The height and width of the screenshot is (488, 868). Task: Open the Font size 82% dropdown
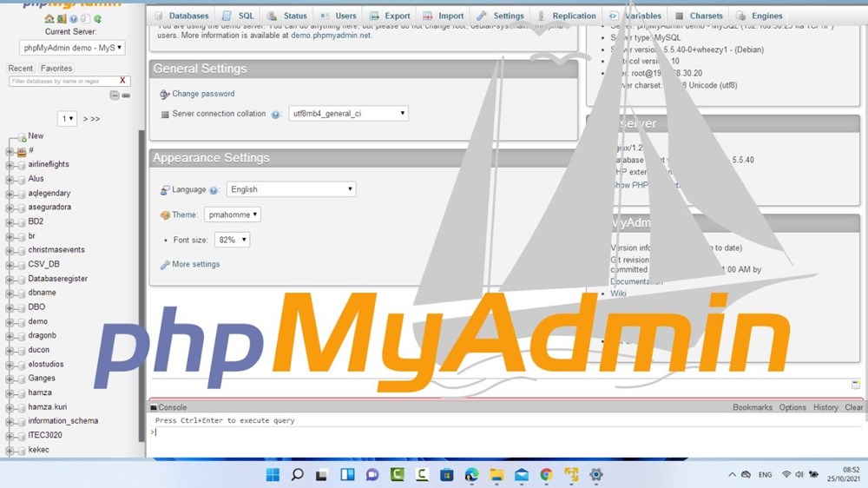point(232,240)
